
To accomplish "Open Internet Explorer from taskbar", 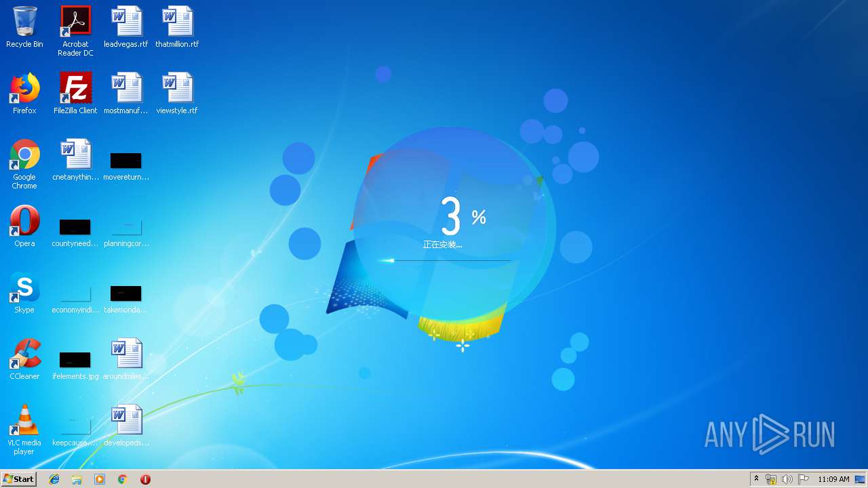I will (x=54, y=479).
